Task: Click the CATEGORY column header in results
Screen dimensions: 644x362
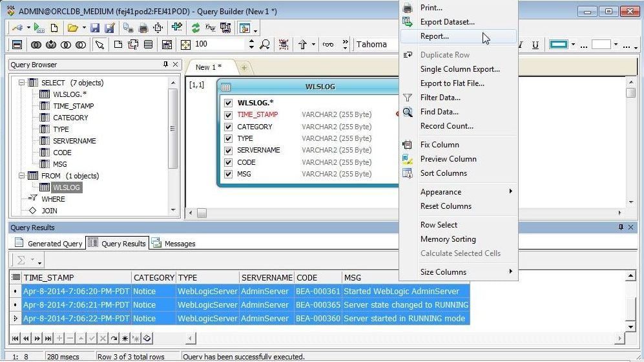Action: tap(153, 277)
